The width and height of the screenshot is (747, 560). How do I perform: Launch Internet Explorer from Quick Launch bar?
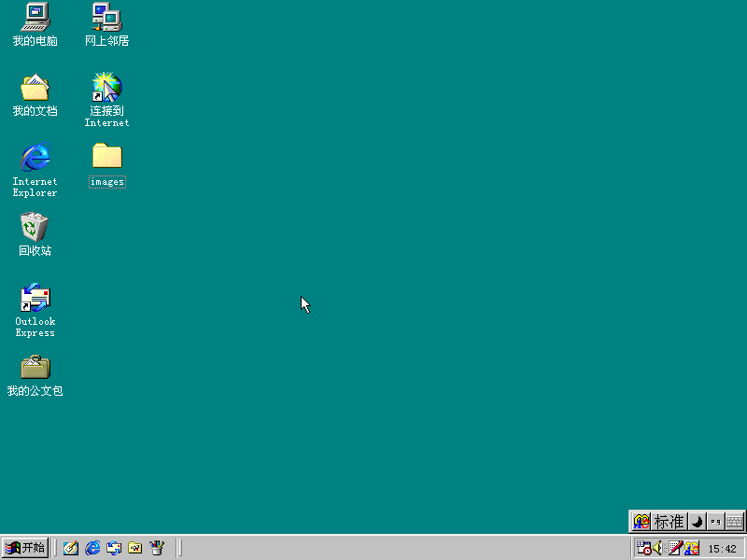tap(92, 548)
